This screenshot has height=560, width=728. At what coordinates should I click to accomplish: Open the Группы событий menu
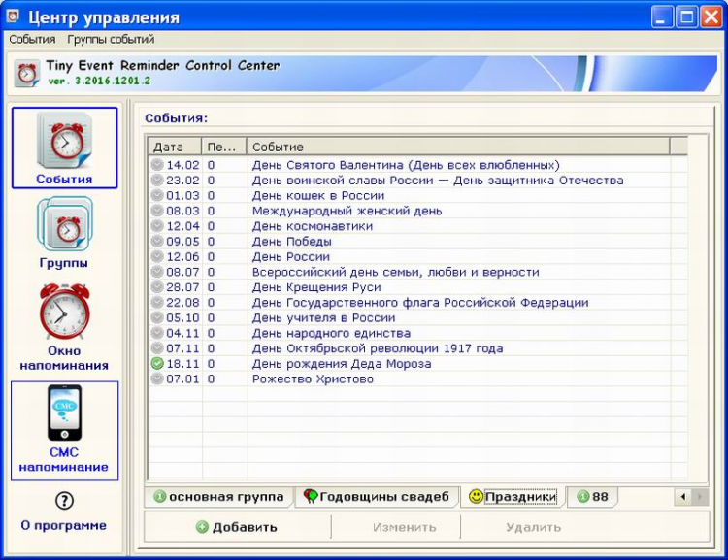tap(111, 40)
